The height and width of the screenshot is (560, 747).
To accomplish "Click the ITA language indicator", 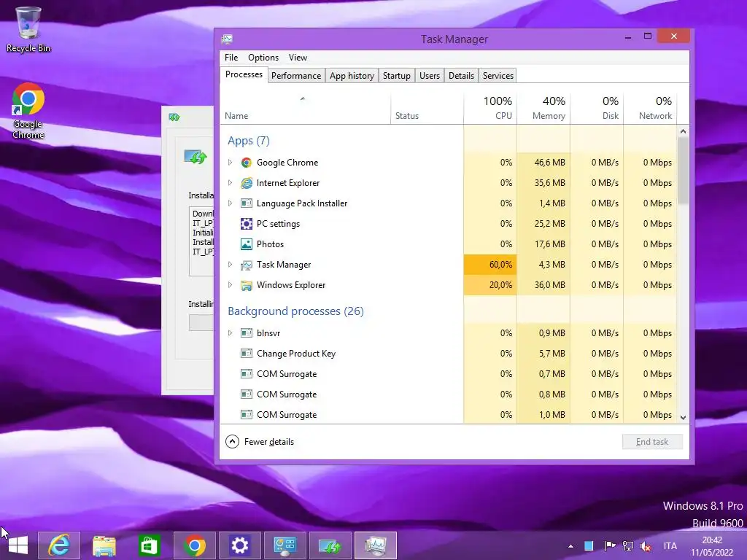I will click(x=670, y=546).
